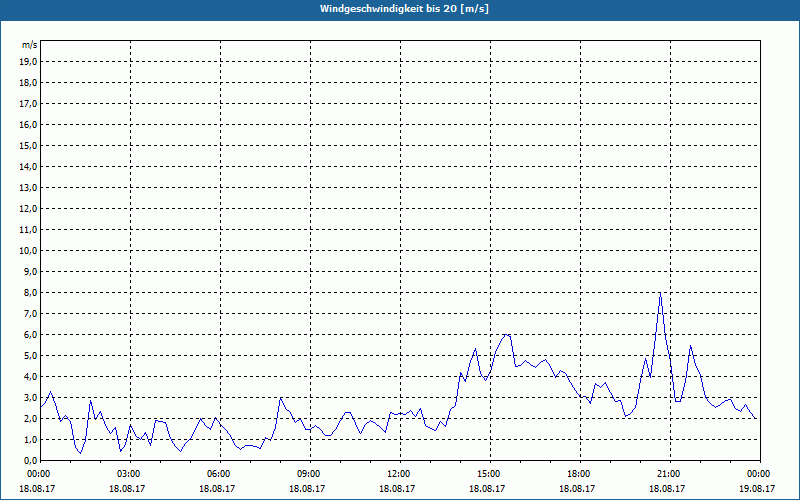Click the '00:00' time label above 19.08.17
Viewport: 800px width, 500px height.
760,474
